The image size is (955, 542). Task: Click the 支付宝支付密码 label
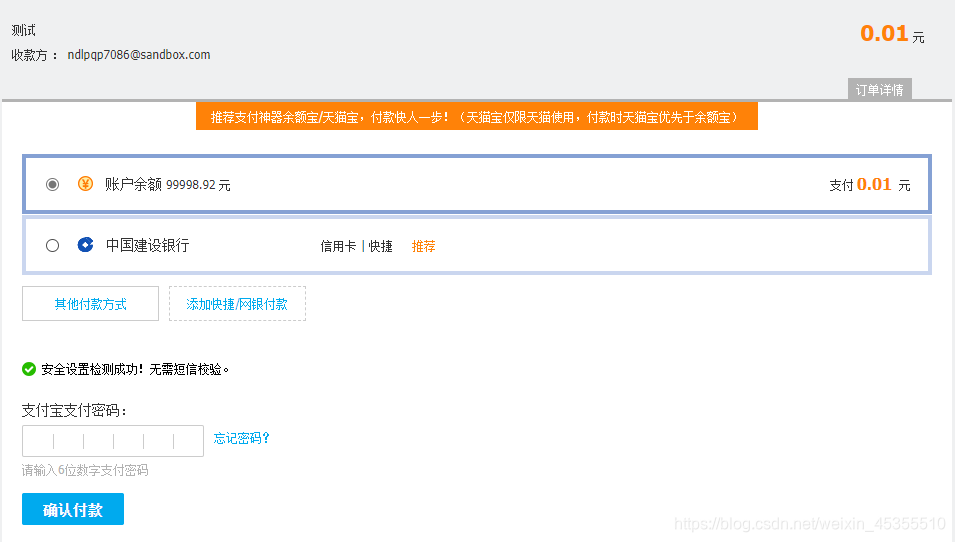pos(74,410)
